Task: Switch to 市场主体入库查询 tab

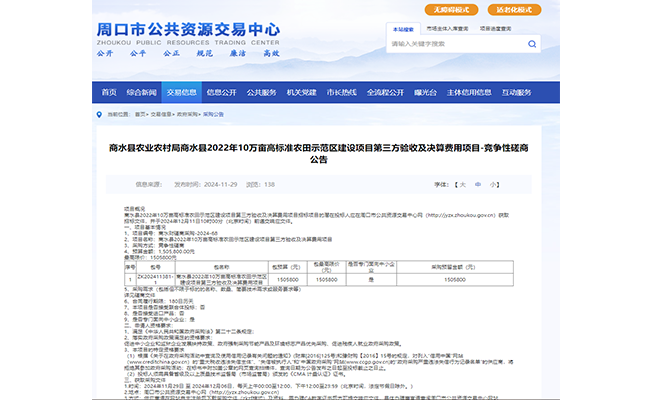Action: coord(453,31)
